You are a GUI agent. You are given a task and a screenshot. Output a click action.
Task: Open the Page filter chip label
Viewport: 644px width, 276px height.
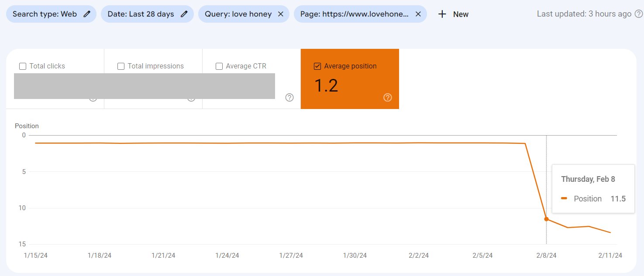click(x=354, y=14)
